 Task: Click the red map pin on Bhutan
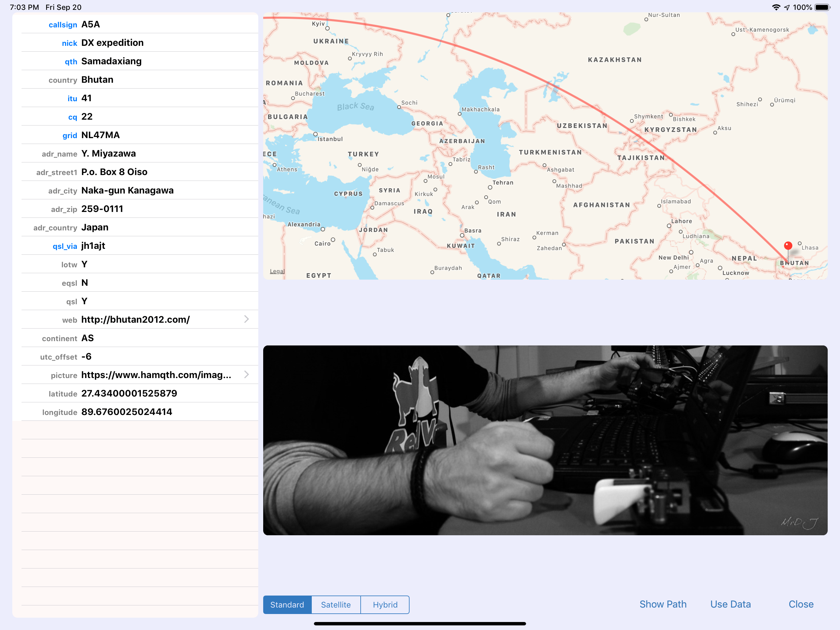788,246
